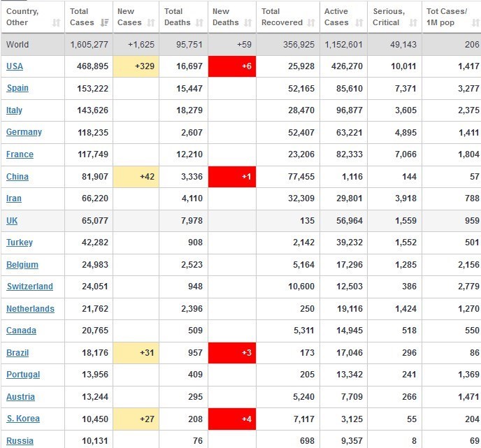Select Portugal active cases 13,342

coord(350,375)
